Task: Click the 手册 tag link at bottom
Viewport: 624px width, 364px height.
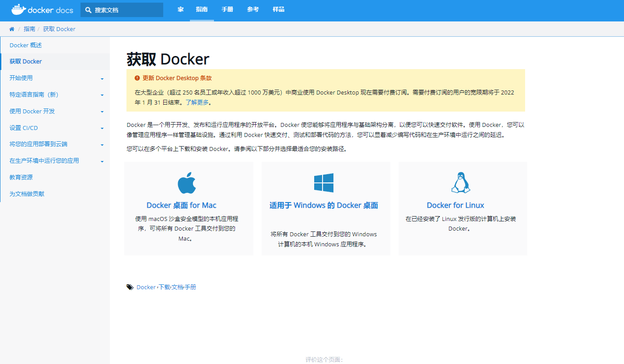Action: 190,287
